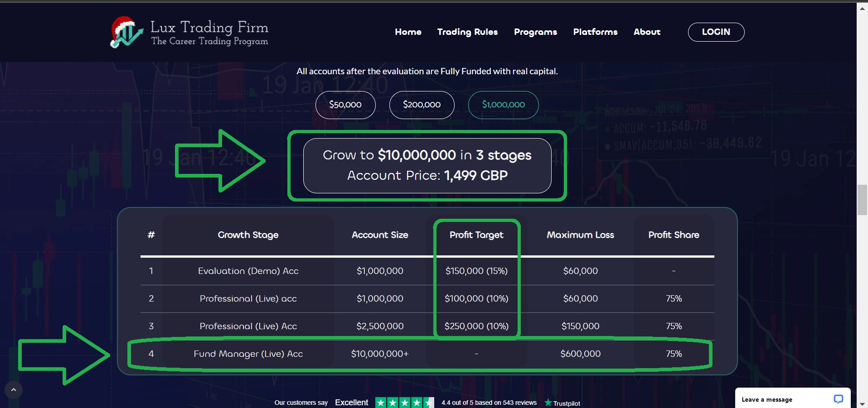Click the Fund Manager (Live) Acc row label
The width and height of the screenshot is (868, 408).
(248, 354)
